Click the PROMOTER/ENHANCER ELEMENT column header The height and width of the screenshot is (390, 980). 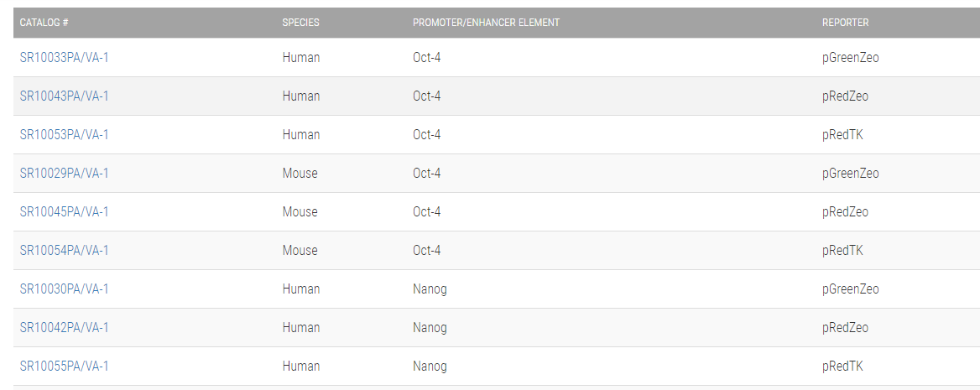pos(486,23)
